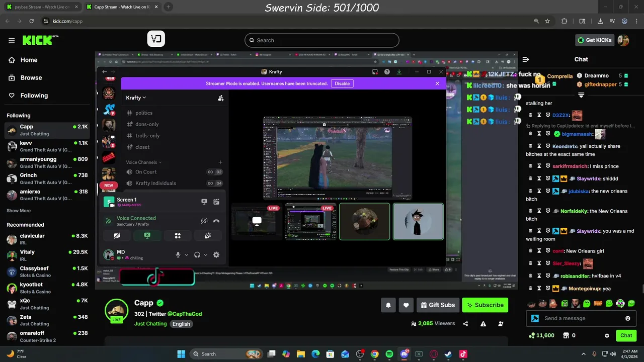Focus the Send a message chat box

pos(581,318)
